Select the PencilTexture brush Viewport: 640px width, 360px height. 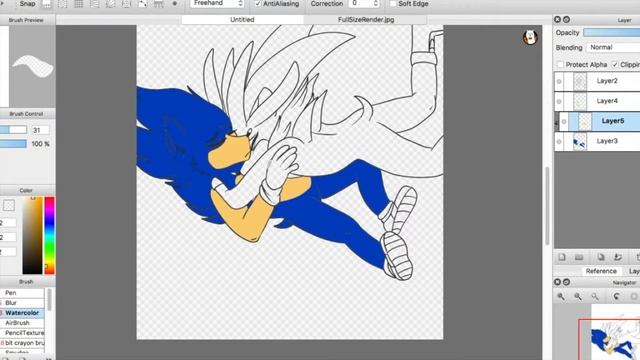(x=22, y=333)
